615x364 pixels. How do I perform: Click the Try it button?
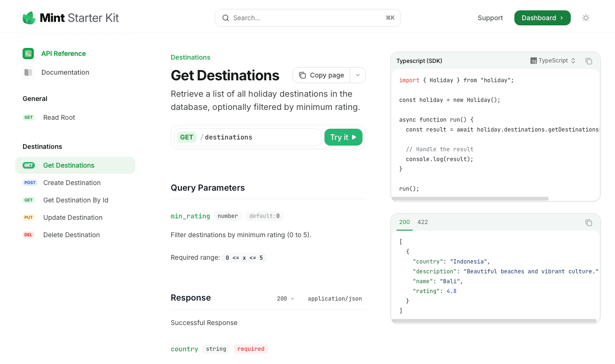pos(343,137)
